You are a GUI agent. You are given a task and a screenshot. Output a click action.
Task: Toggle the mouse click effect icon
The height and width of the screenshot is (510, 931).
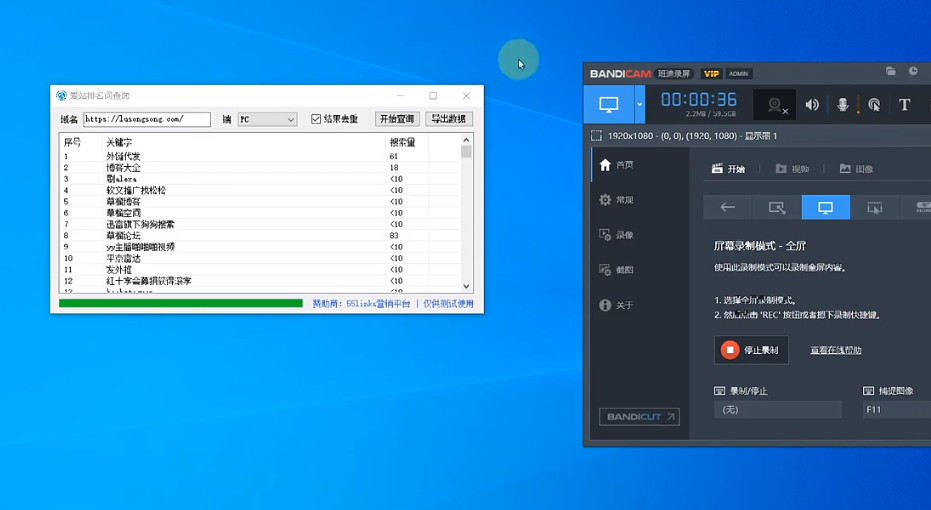[874, 105]
